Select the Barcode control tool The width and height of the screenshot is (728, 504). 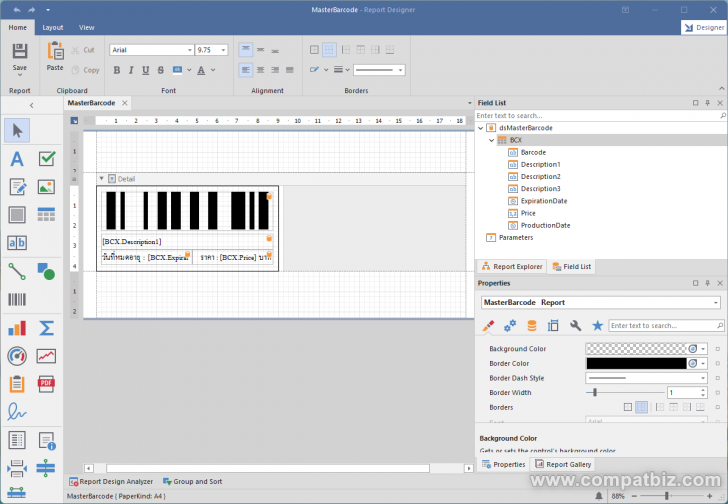pyautogui.click(x=17, y=299)
